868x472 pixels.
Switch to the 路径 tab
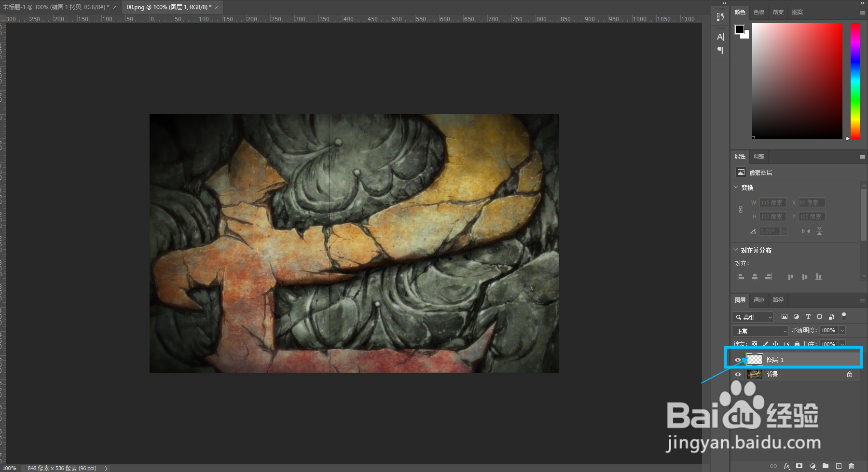(x=778, y=300)
